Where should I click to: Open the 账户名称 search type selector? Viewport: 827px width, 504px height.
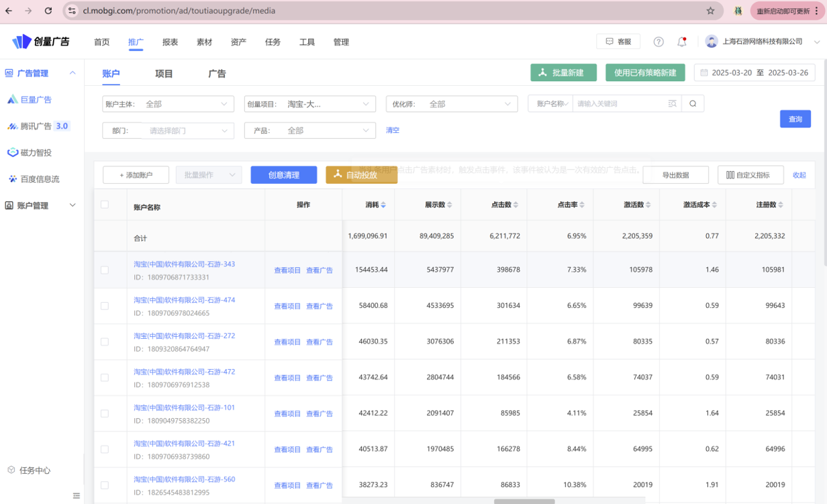tap(551, 103)
